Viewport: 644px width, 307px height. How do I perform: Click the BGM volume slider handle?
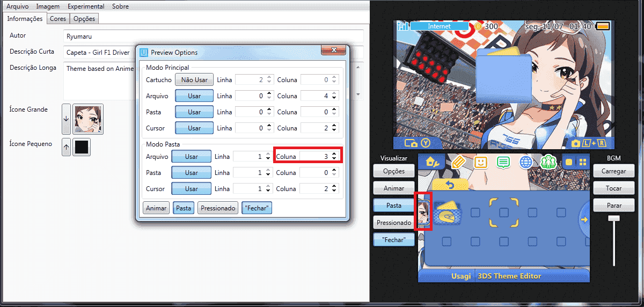(614, 218)
